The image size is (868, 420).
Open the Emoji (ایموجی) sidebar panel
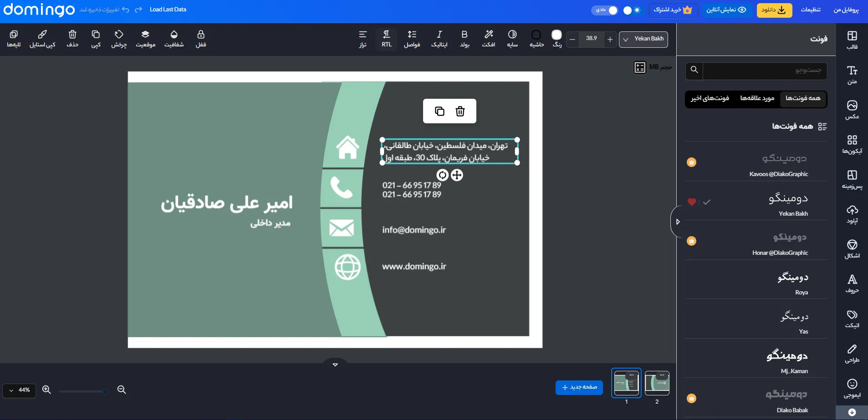[x=852, y=388]
